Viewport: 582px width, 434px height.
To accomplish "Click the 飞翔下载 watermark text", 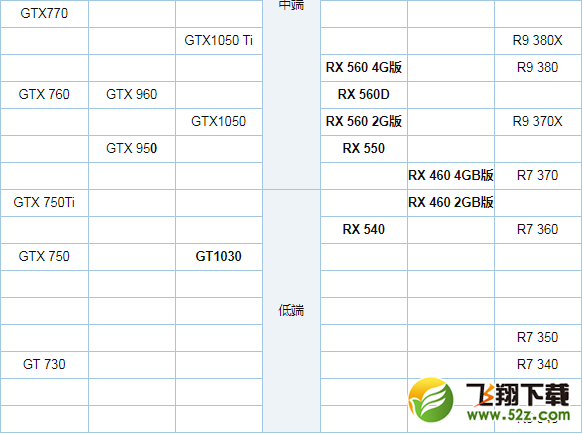I will click(518, 395).
